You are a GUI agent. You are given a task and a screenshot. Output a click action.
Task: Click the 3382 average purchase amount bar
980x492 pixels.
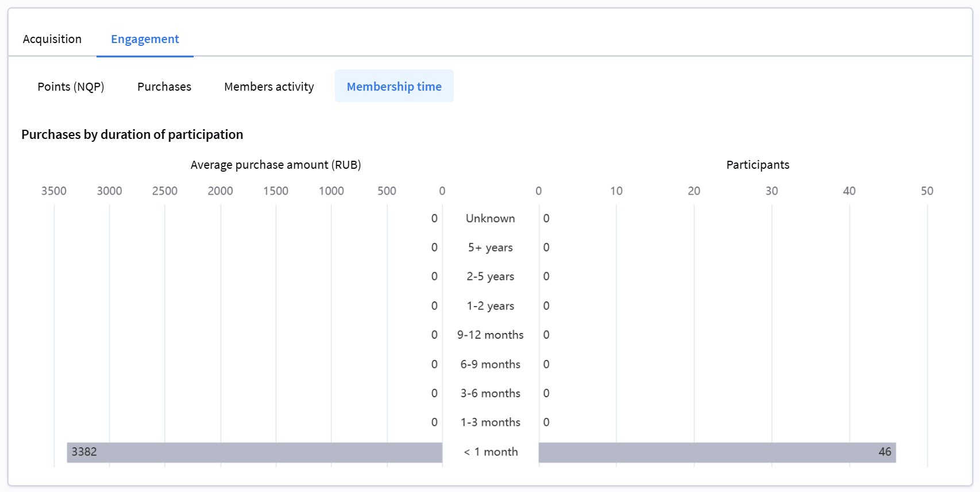254,452
